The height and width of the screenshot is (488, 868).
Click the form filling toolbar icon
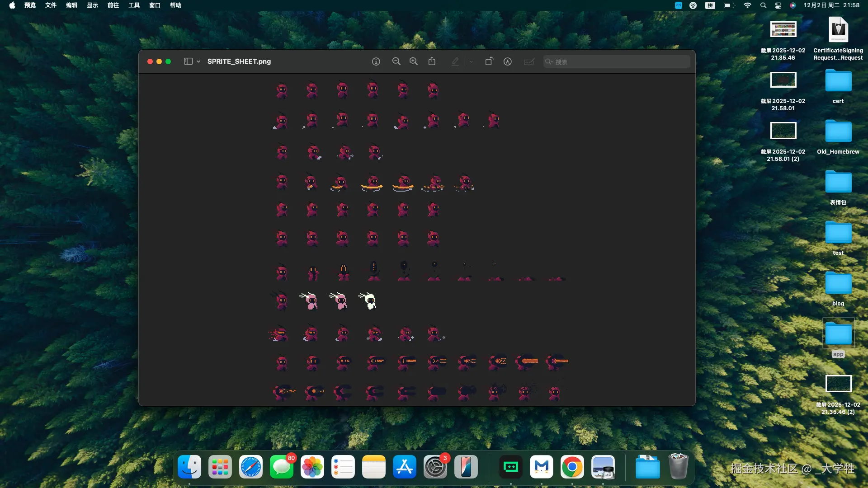coord(528,61)
